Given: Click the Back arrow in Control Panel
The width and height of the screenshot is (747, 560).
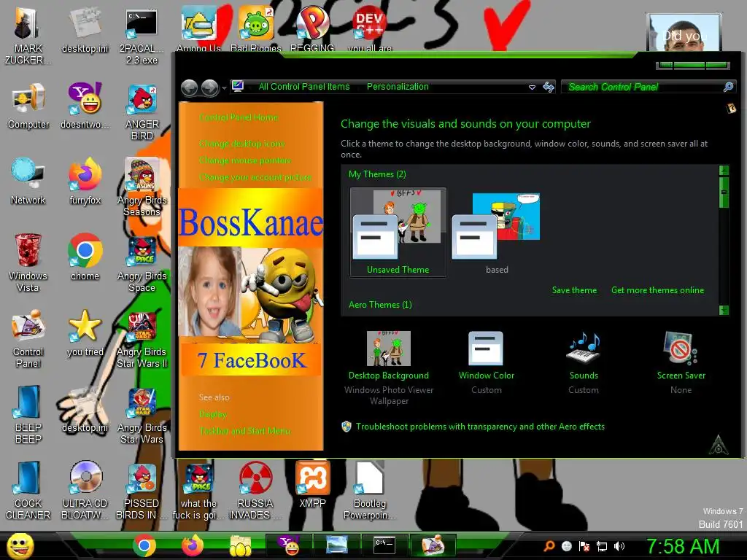Looking at the screenshot, I should tap(189, 87).
